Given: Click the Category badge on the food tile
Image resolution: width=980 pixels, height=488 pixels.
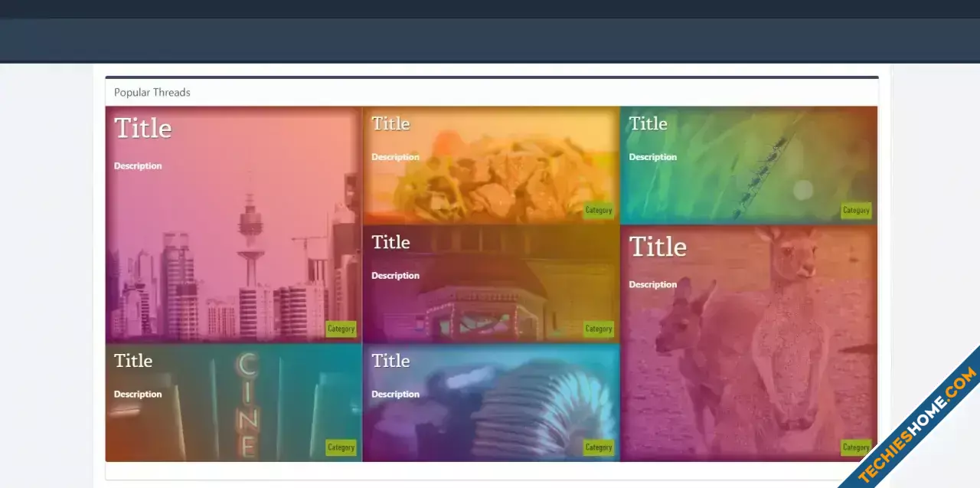Looking at the screenshot, I should point(598,211).
